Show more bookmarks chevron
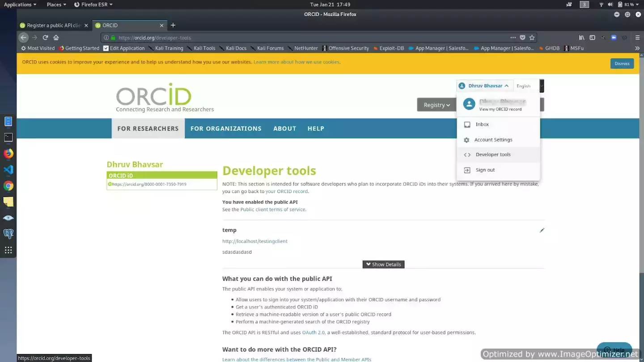 (x=637, y=48)
